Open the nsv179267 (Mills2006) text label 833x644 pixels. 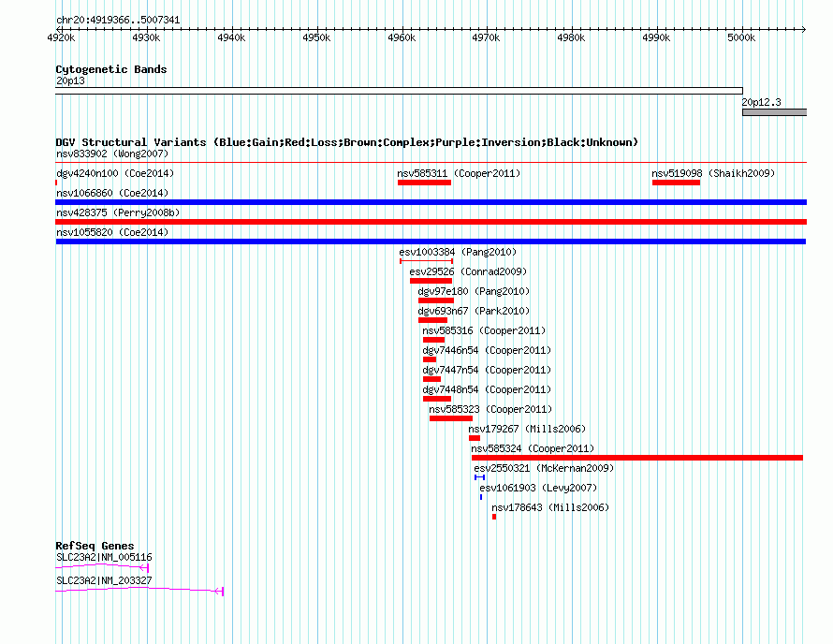pyautogui.click(x=527, y=430)
